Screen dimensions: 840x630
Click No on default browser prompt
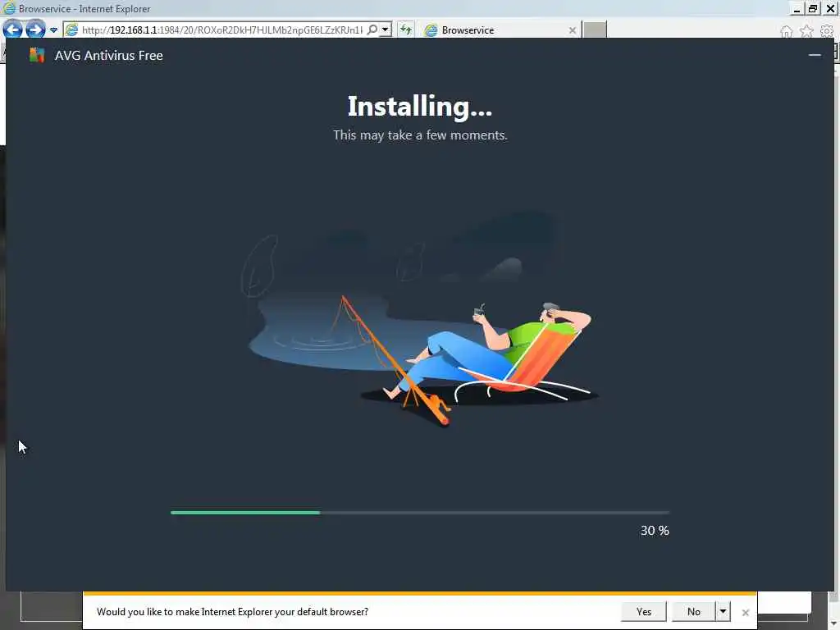coord(694,611)
